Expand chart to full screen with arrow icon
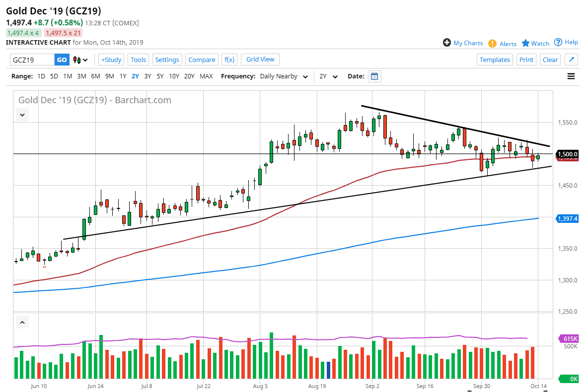This screenshot has height=392, width=588. coord(571,60)
